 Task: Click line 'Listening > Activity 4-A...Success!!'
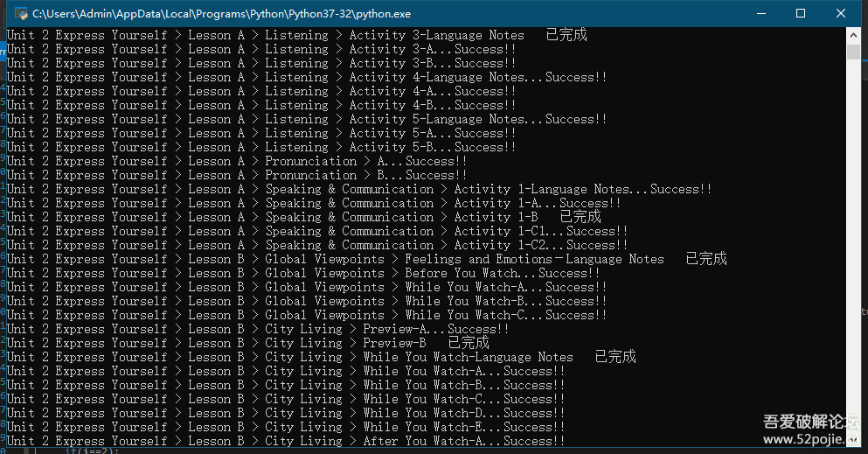click(x=261, y=91)
